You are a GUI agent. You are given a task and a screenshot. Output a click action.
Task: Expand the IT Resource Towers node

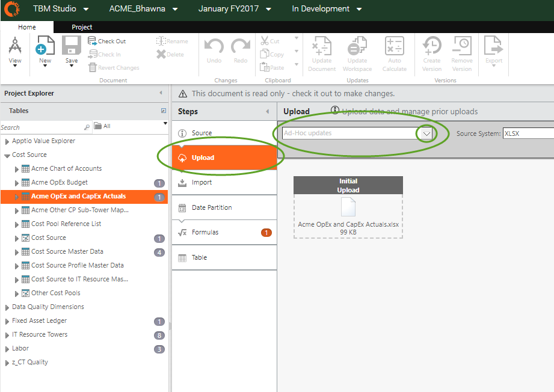point(7,335)
